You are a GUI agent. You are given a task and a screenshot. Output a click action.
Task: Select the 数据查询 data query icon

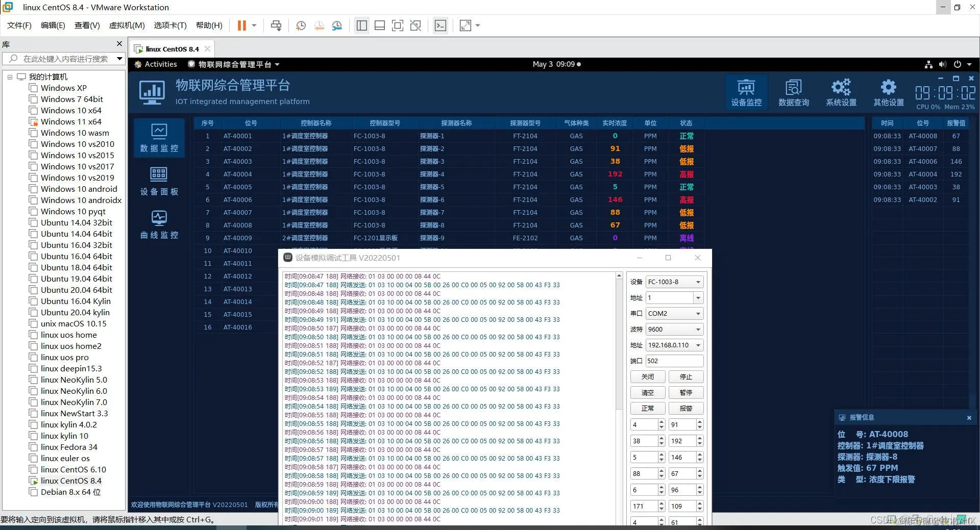tap(793, 92)
